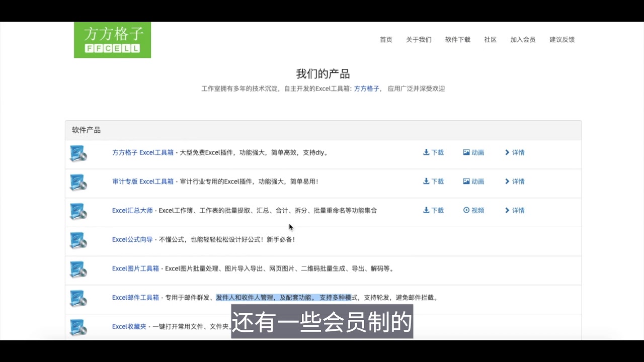Click 下载 for 审计专版 Excel工具箱
644x362 pixels.
click(433, 182)
